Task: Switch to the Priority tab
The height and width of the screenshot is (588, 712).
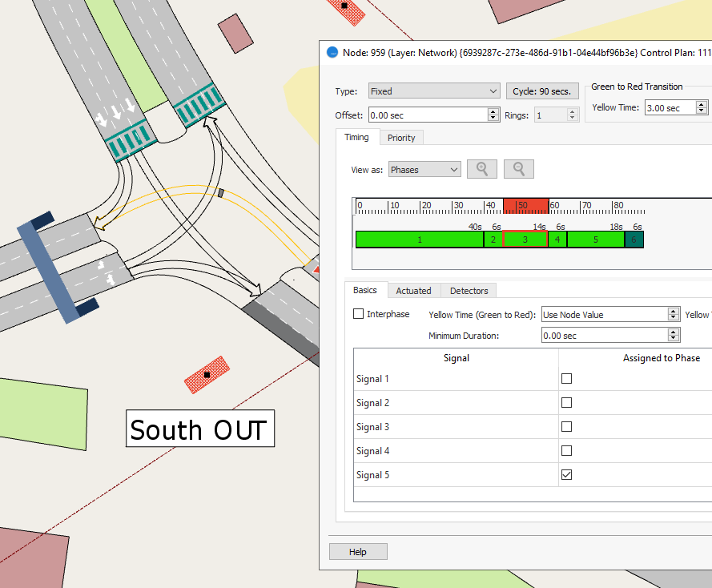Action: pos(401,138)
